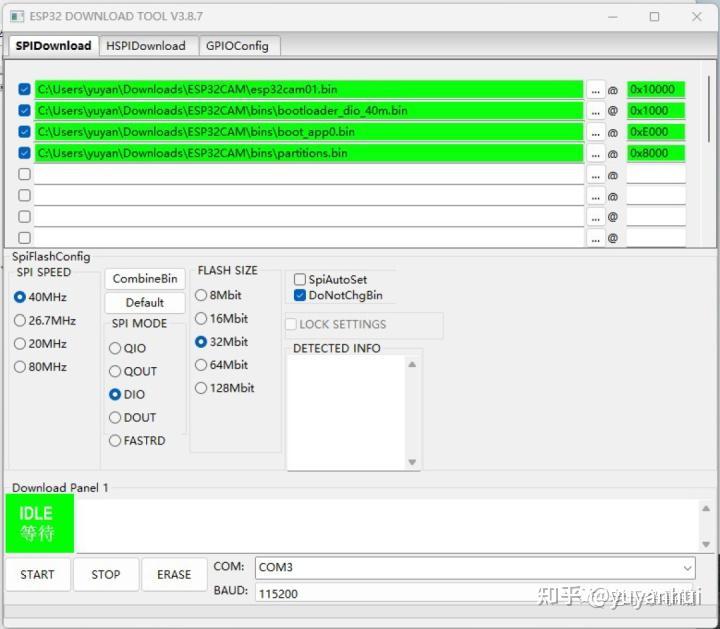Viewport: 720px width, 629px height.
Task: Select QOUT SPI mode
Action: point(133,371)
